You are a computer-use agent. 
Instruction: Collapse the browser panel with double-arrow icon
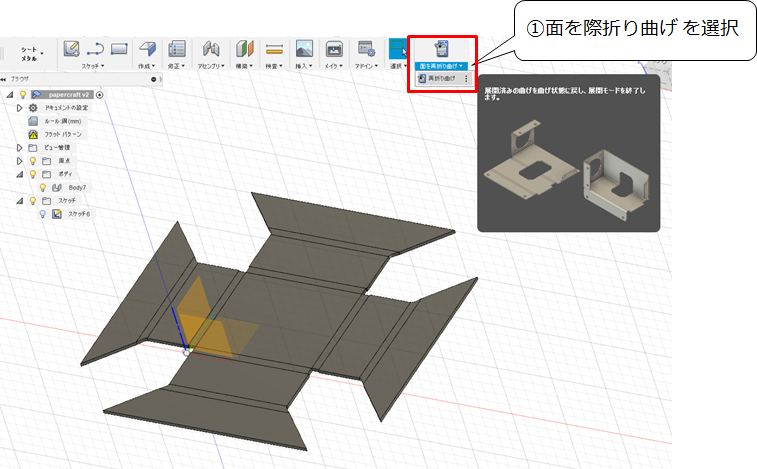pos(3,79)
